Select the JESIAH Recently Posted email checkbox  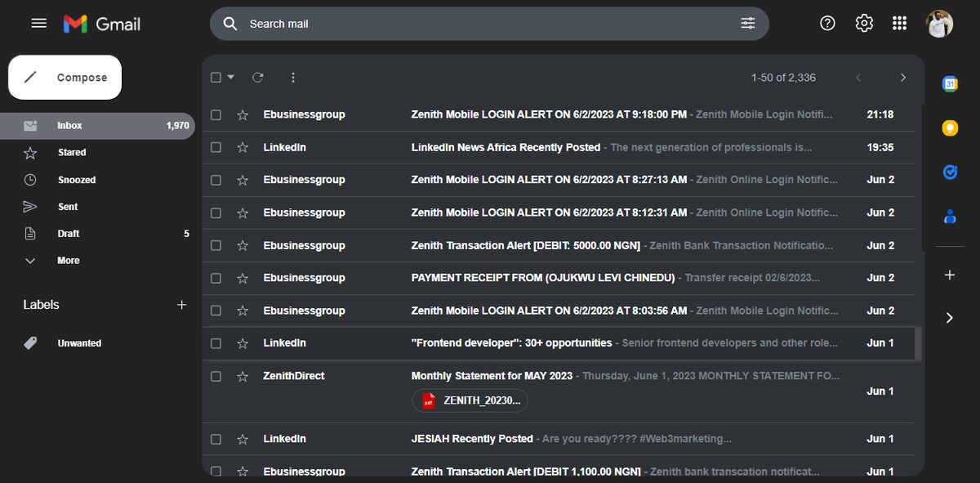point(216,440)
